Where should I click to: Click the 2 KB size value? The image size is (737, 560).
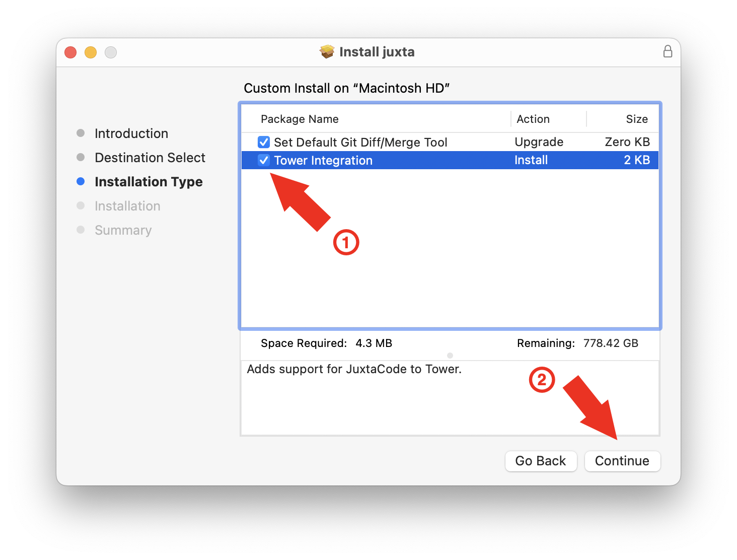pyautogui.click(x=637, y=160)
